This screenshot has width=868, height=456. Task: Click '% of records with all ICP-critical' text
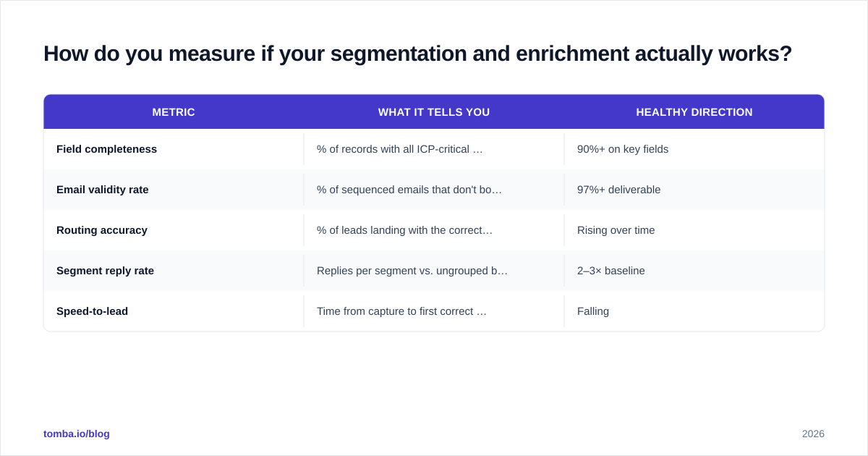tap(400, 149)
